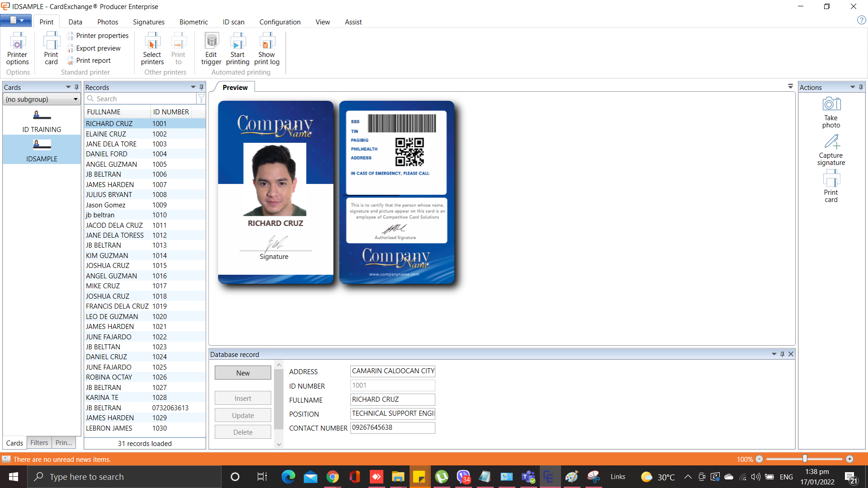Click the New record button

243,373
